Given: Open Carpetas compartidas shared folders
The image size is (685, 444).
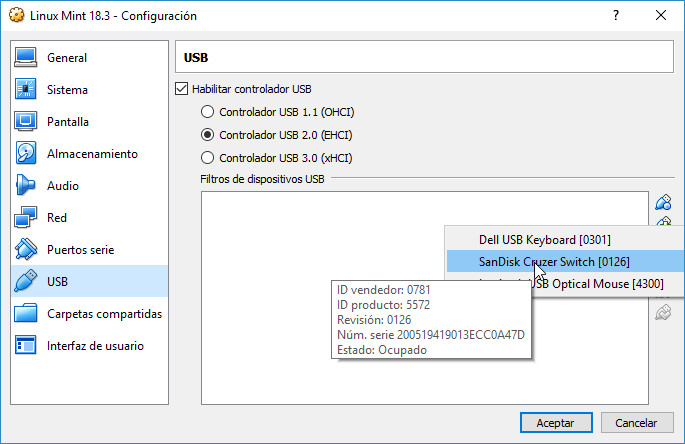Looking at the screenshot, I should pyautogui.click(x=104, y=314).
